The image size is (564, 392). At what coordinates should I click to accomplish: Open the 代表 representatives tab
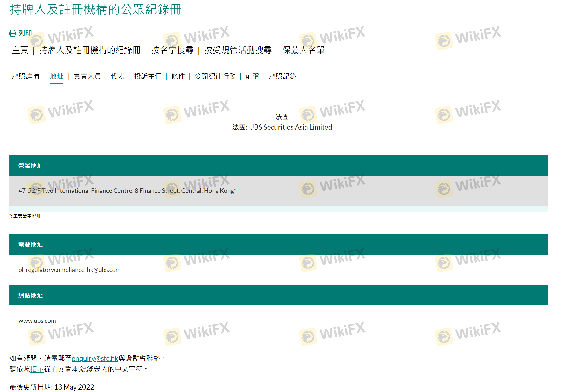(x=118, y=76)
